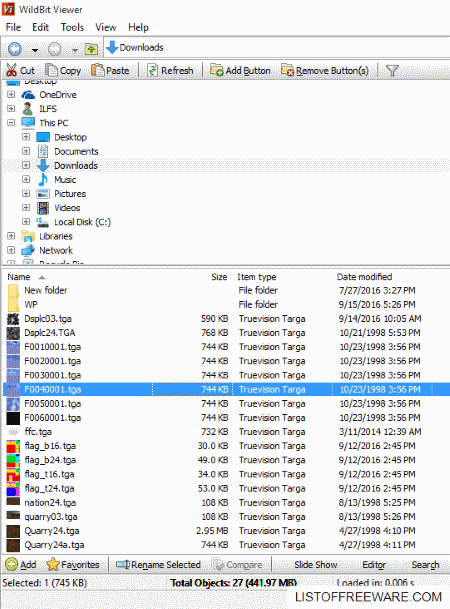Viewport: 450px width, 609px height.
Task: Select the ILFS user icon
Action: pos(28,109)
